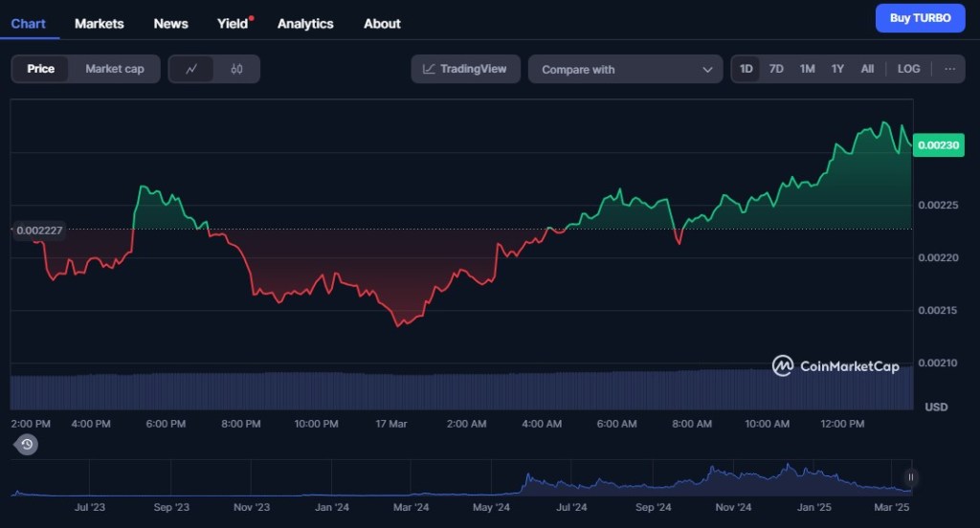
Task: Click the CoinMarketCap logo watermark
Action: coord(836,365)
